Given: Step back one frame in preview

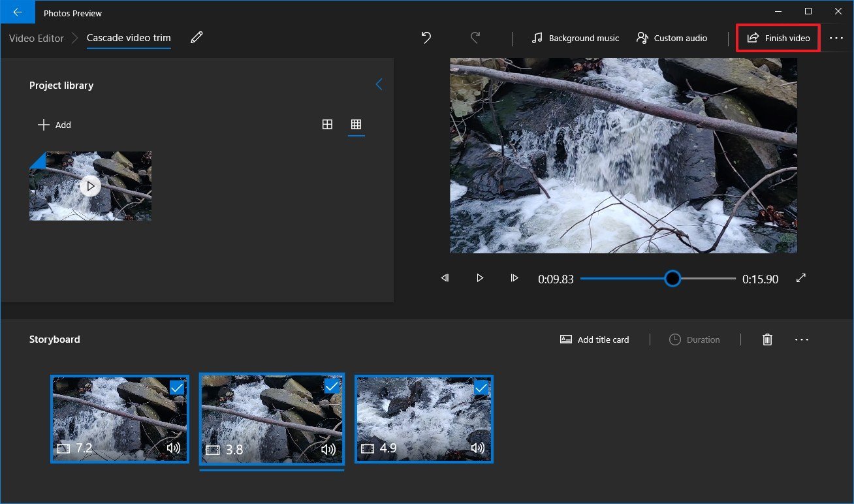Looking at the screenshot, I should click(x=445, y=278).
